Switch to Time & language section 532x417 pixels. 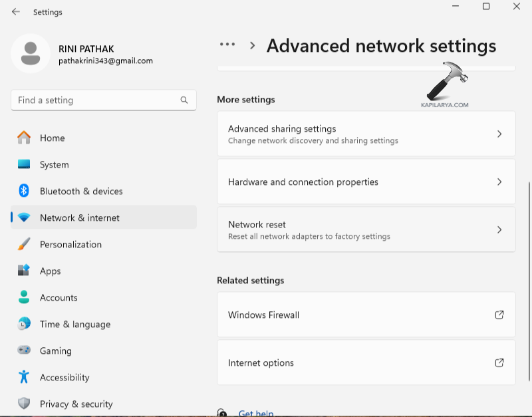74,324
